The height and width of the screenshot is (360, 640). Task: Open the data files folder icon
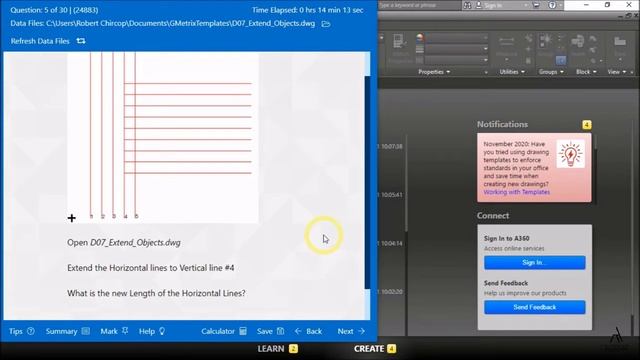[x=326, y=24]
